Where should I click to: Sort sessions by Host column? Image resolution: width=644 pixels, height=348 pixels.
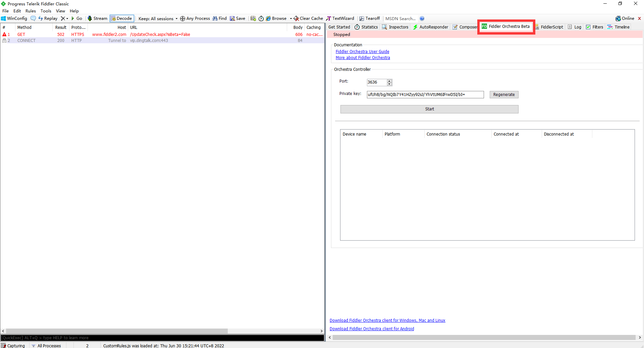[x=108, y=28]
